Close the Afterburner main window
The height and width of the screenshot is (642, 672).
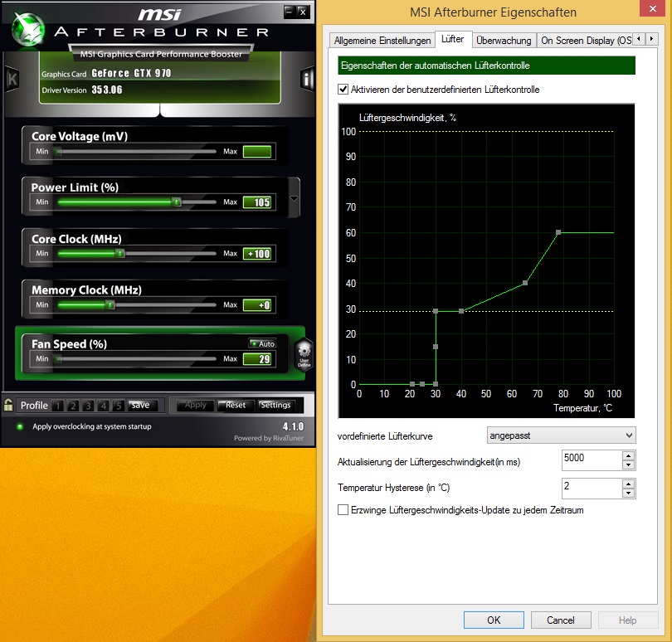[x=303, y=12]
